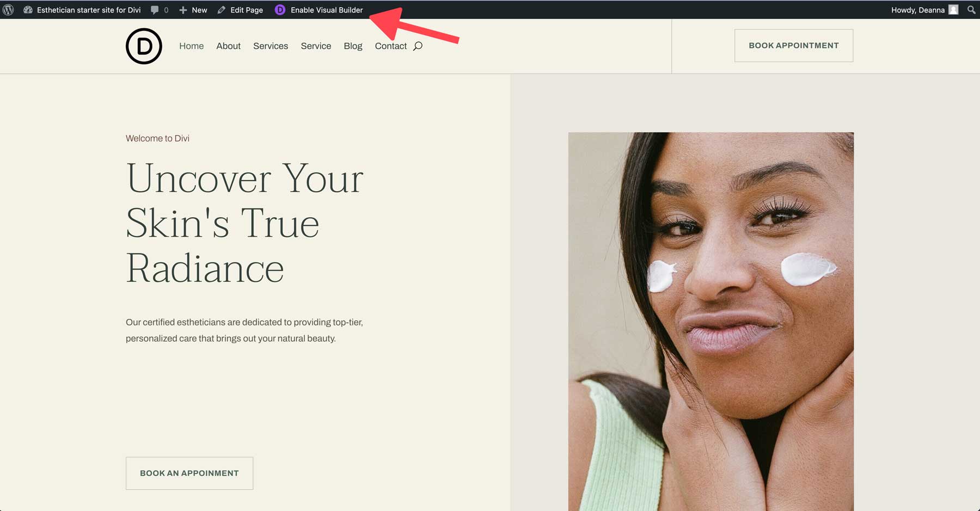
Task: Open the + New dropdown menu
Action: [193, 9]
